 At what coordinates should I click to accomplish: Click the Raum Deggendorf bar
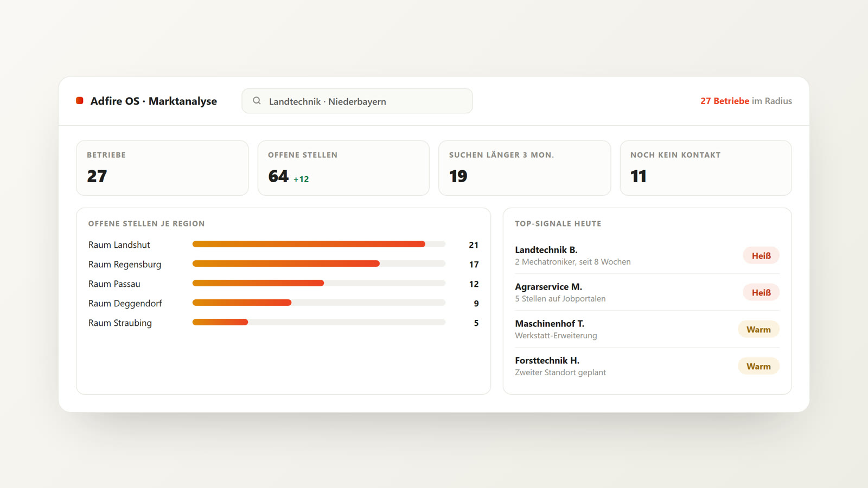(x=319, y=303)
